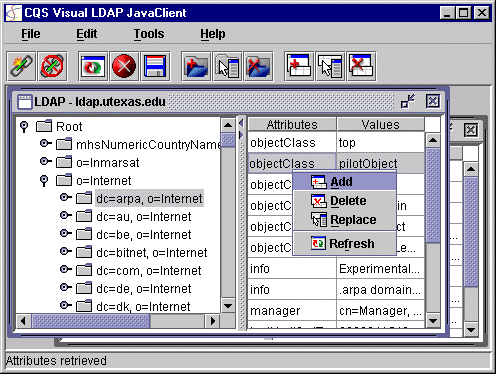
Task: Click the delete attribute toolbar icon
Action: point(361,66)
